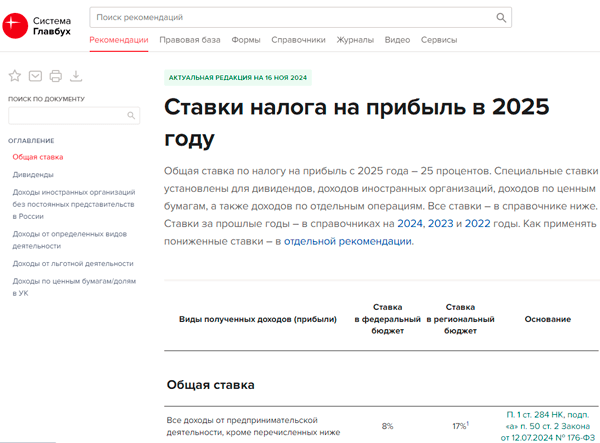Send document by email via envelope icon
This screenshot has width=600, height=443.
pyautogui.click(x=35, y=76)
